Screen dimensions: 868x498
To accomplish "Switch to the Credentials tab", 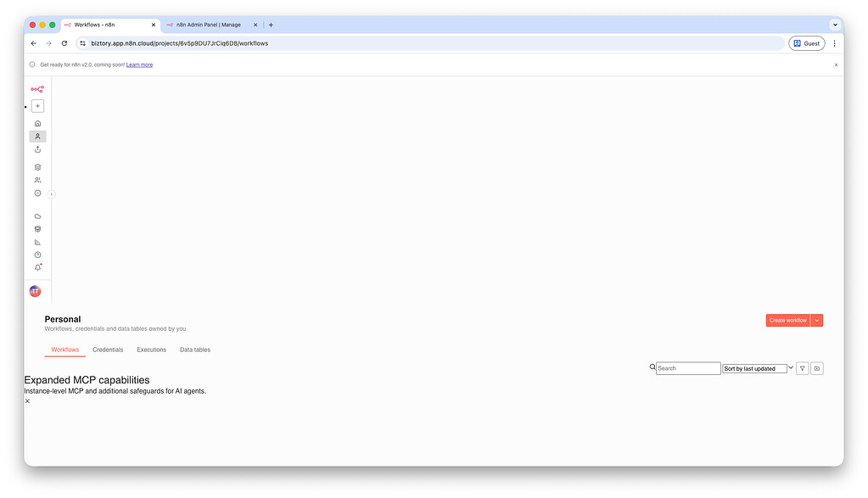I will click(108, 350).
